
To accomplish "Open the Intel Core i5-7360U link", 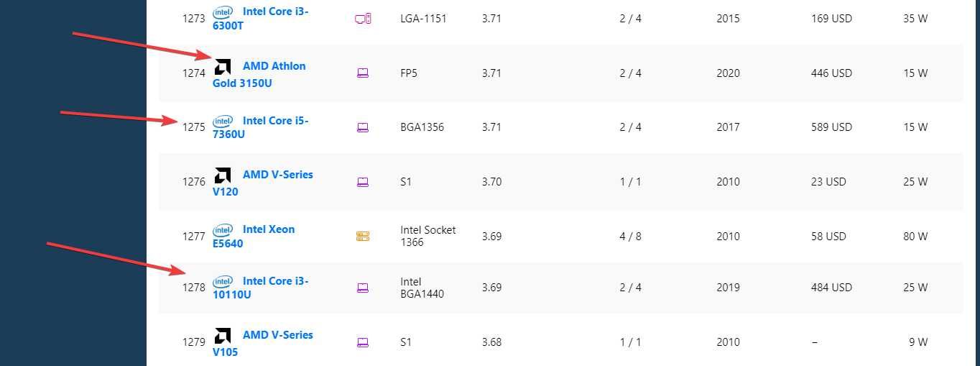I will (261, 127).
